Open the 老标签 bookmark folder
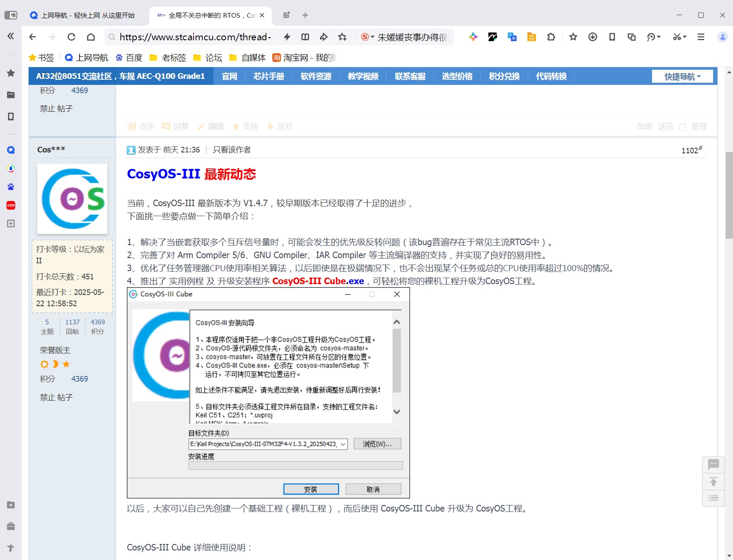Image resolution: width=733 pixels, height=560 pixels. click(x=168, y=58)
